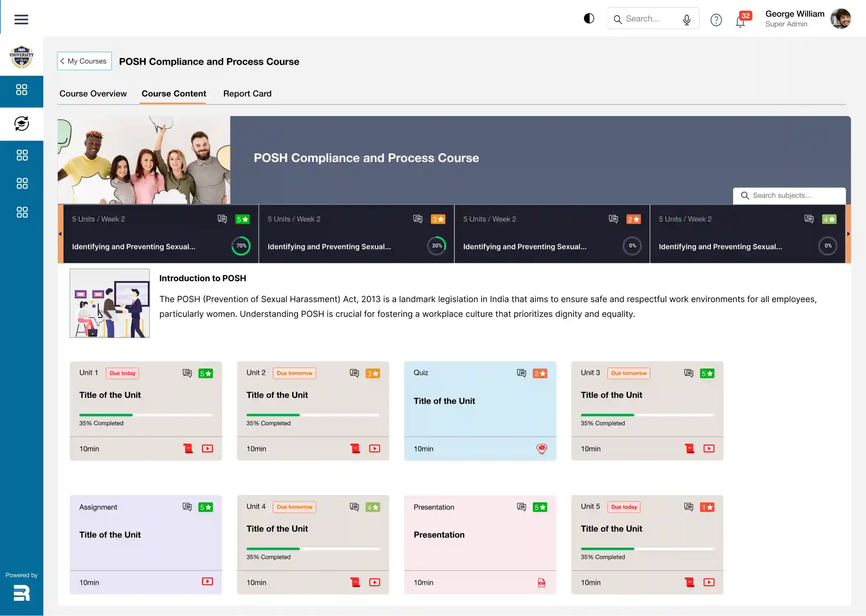Click Due today badge on Unit 1
This screenshot has height=616, width=866.
123,373
